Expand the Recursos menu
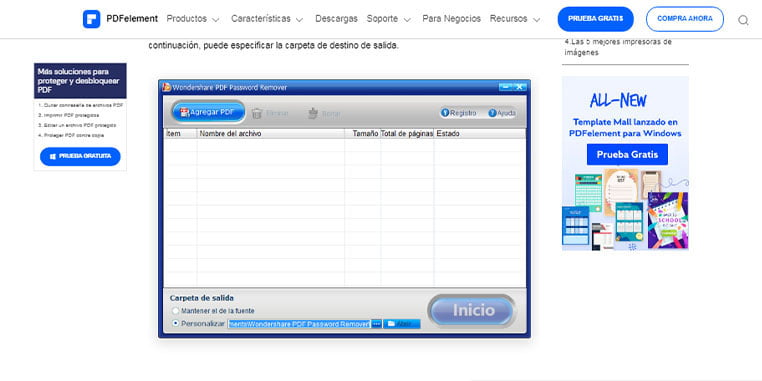 pyautogui.click(x=515, y=19)
